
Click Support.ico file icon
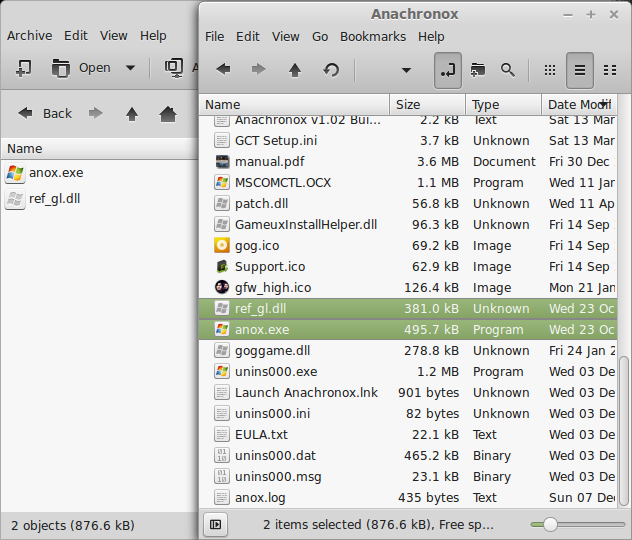[x=222, y=266]
